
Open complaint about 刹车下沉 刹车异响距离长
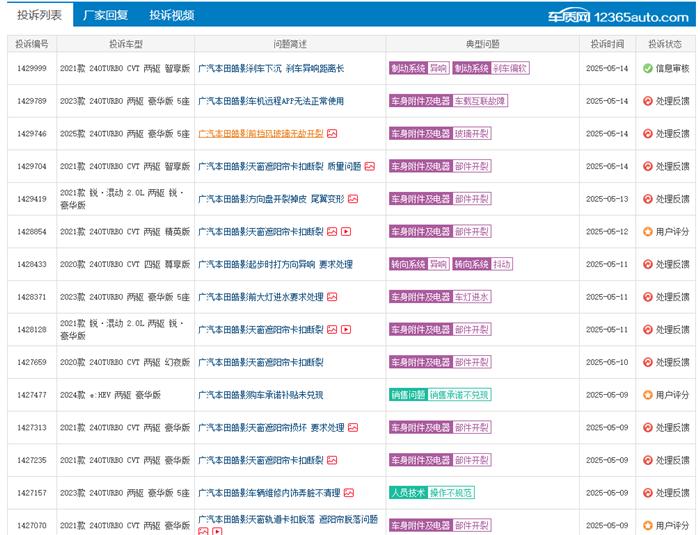[271, 68]
